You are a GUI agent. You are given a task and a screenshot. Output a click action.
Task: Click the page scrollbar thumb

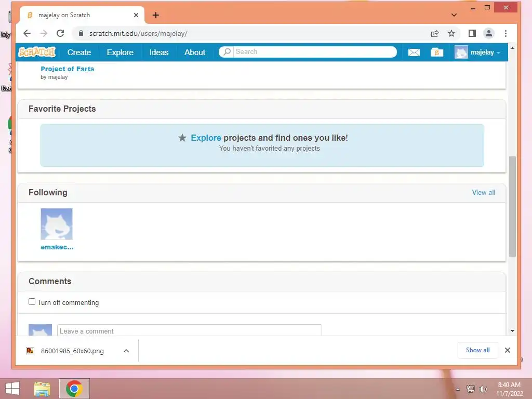coord(512,206)
